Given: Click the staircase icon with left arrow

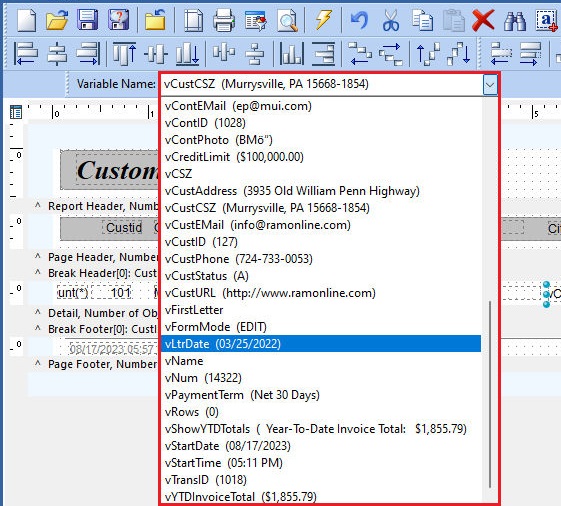Looking at the screenshot, I should coord(360,54).
